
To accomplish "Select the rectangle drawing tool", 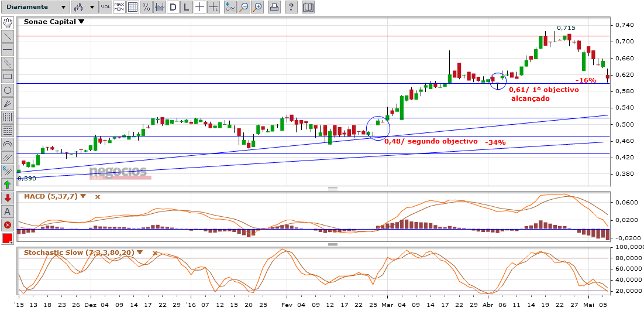I will click(8, 77).
